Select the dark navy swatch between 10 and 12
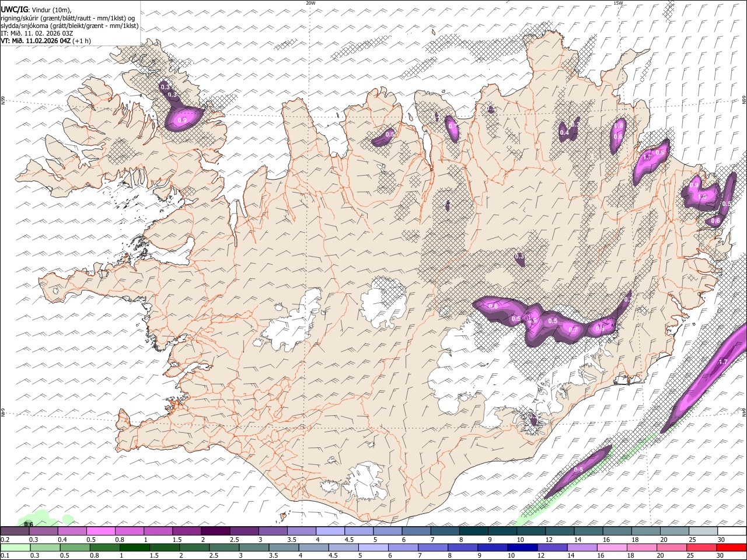 tap(521, 548)
